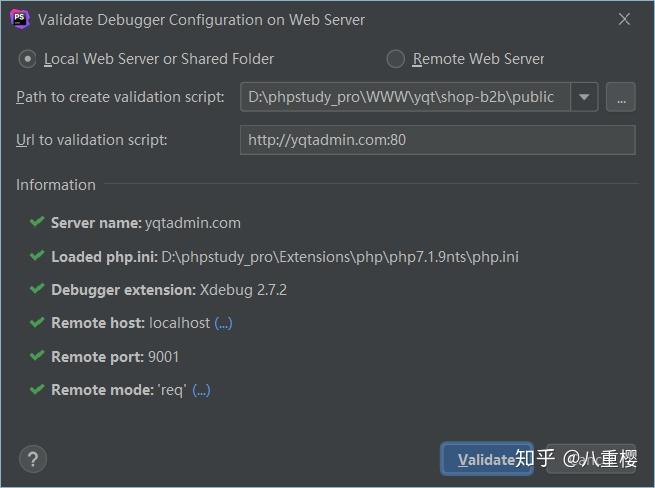The image size is (655, 488).
Task: Click the browse ellipsis button for path
Action: coord(621,97)
